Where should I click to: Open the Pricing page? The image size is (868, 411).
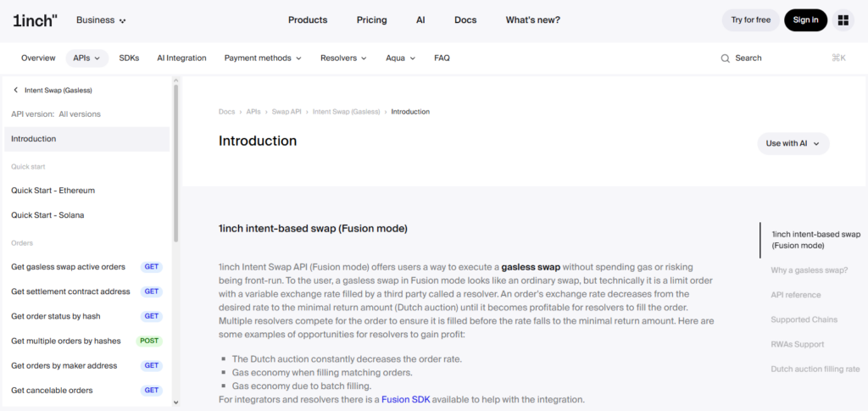[371, 19]
